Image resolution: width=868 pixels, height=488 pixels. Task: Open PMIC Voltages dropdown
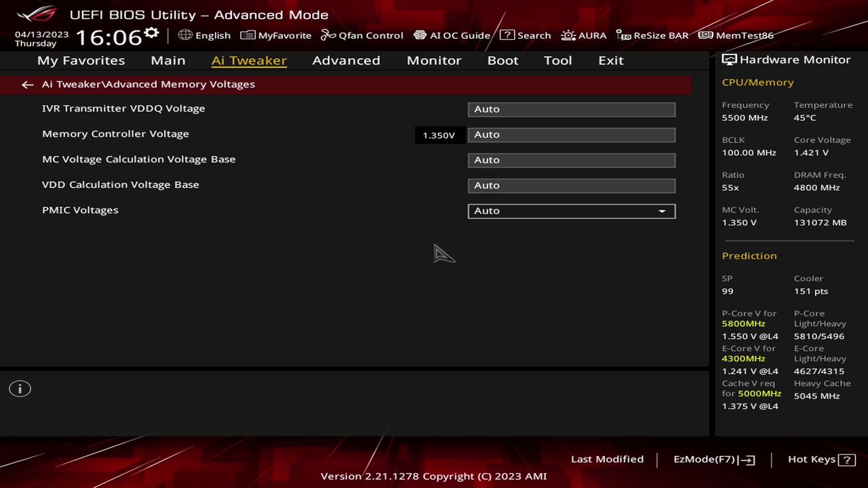tap(572, 211)
